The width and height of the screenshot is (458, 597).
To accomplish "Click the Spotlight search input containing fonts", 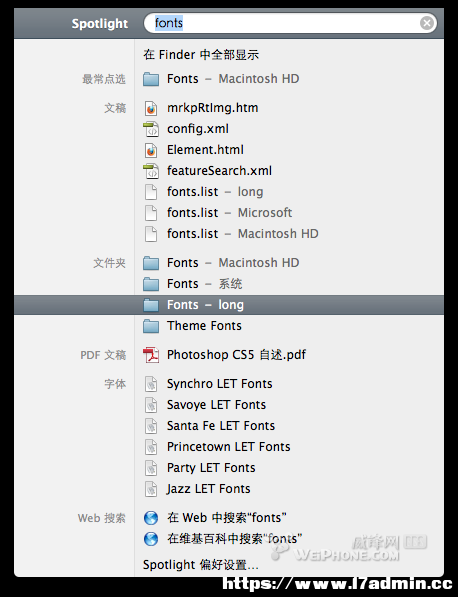I will 290,23.
